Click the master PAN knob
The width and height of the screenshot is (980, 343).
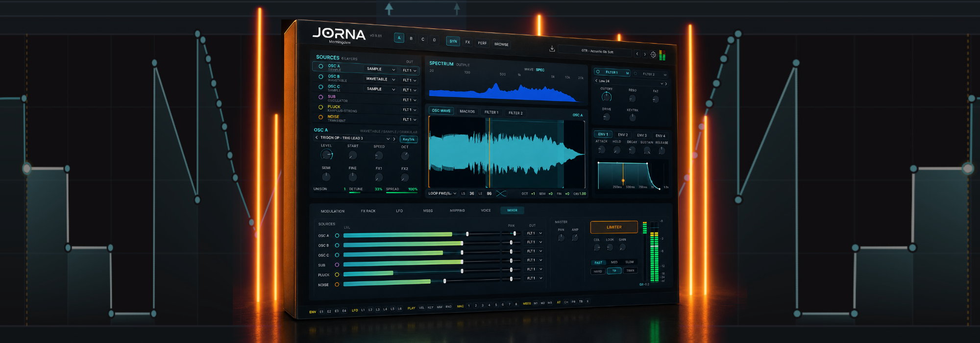tap(561, 238)
